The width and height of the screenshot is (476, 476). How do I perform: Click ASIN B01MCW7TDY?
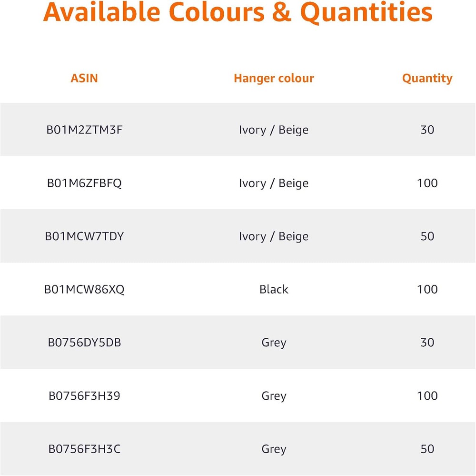click(84, 236)
